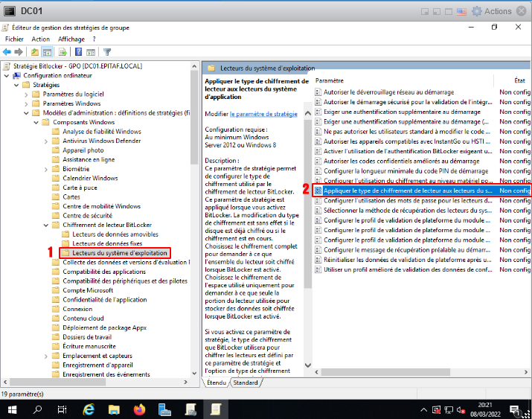Image resolution: width=532 pixels, height=419 pixels.
Task: Switch to the Standard tab
Action: (x=245, y=383)
